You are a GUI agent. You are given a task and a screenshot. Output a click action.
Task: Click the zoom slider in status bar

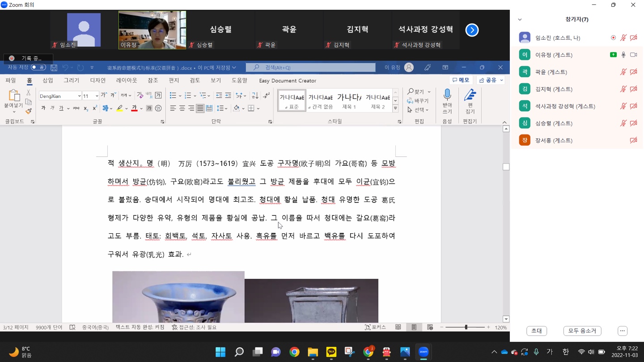coord(466,328)
